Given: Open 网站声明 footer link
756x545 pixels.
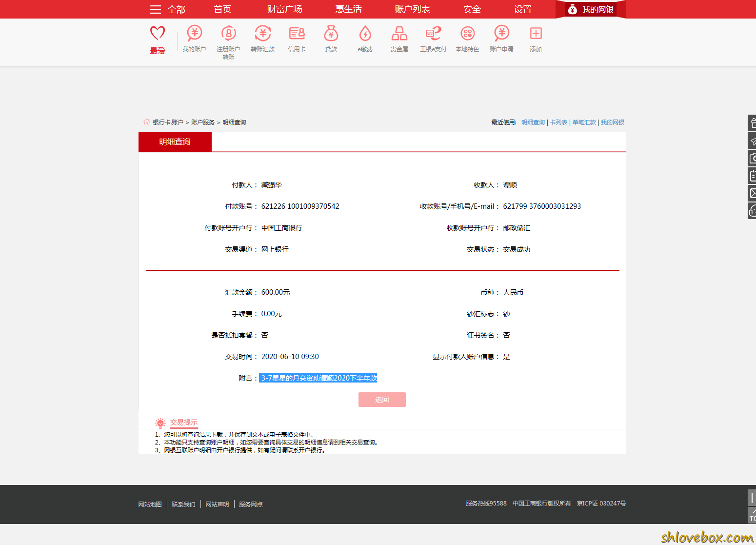Looking at the screenshot, I should [217, 504].
